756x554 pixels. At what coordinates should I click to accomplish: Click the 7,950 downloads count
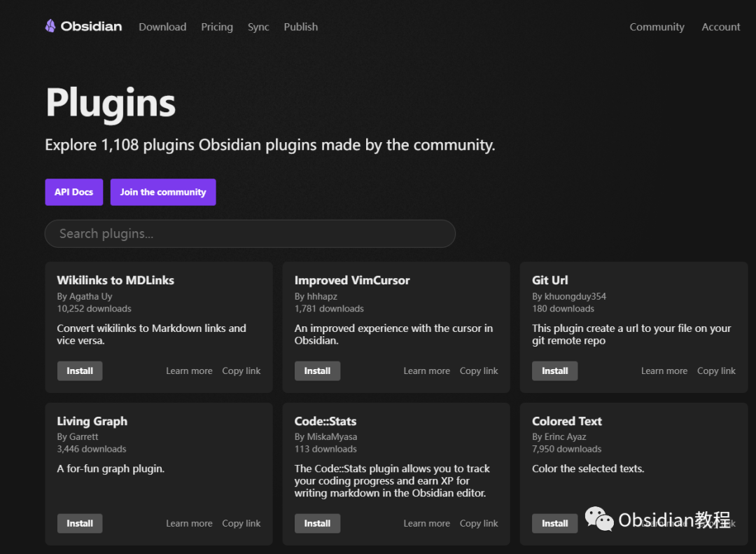pos(567,449)
